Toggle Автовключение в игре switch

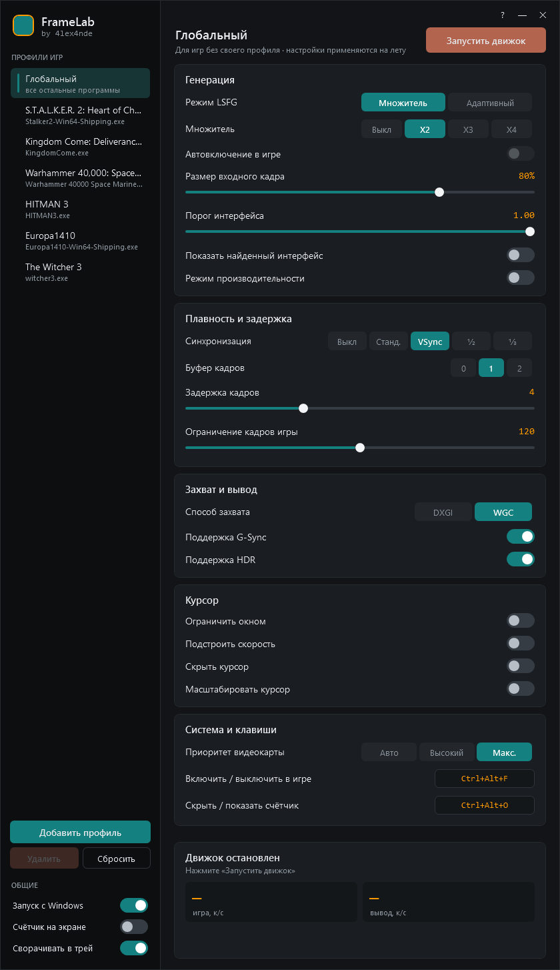click(521, 154)
